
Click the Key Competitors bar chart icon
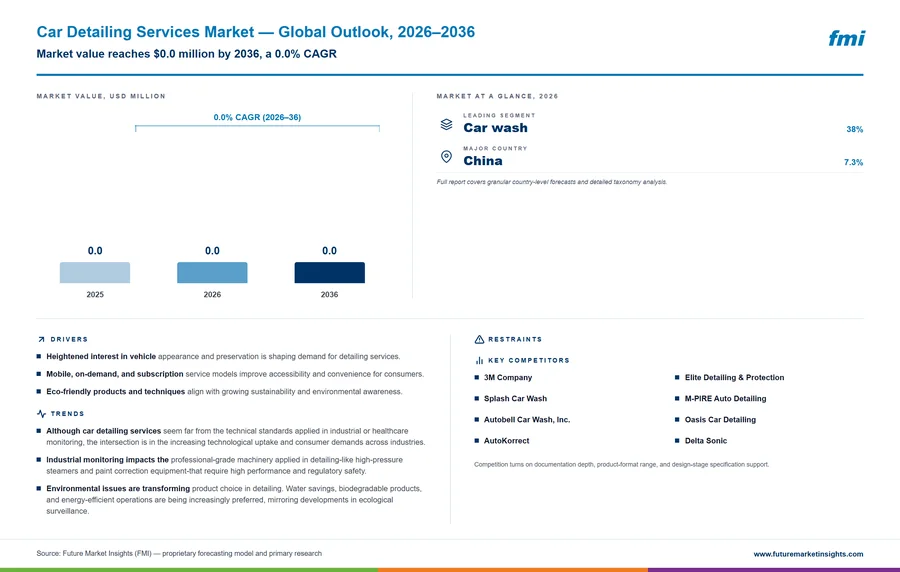pyautogui.click(x=479, y=360)
